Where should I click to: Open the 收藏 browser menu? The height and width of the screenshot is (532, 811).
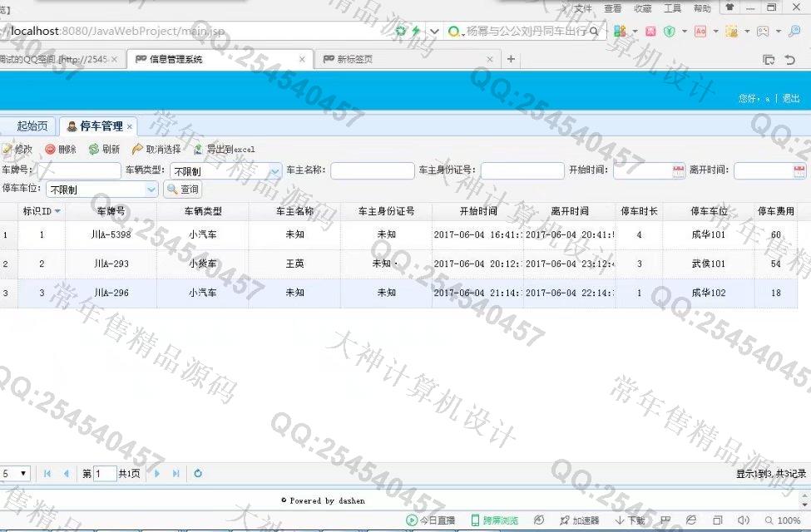pyautogui.click(x=643, y=8)
